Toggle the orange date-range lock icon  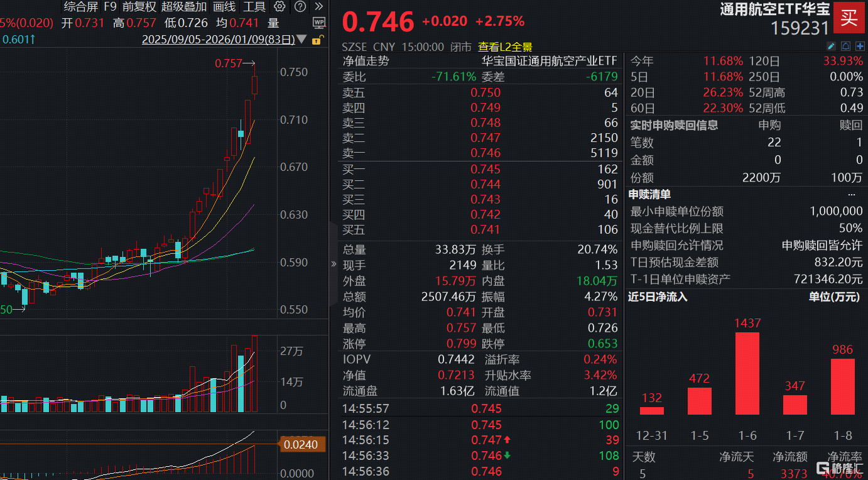318,40
